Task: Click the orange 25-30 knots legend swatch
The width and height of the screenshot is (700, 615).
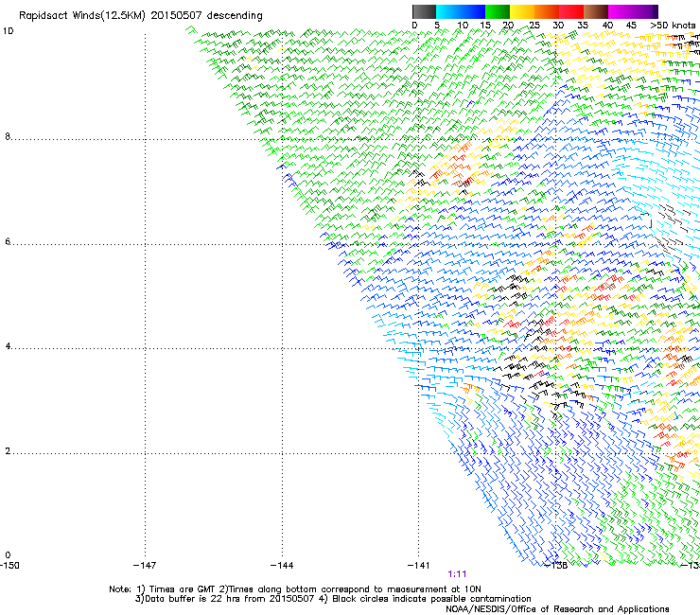Action: pyautogui.click(x=547, y=11)
